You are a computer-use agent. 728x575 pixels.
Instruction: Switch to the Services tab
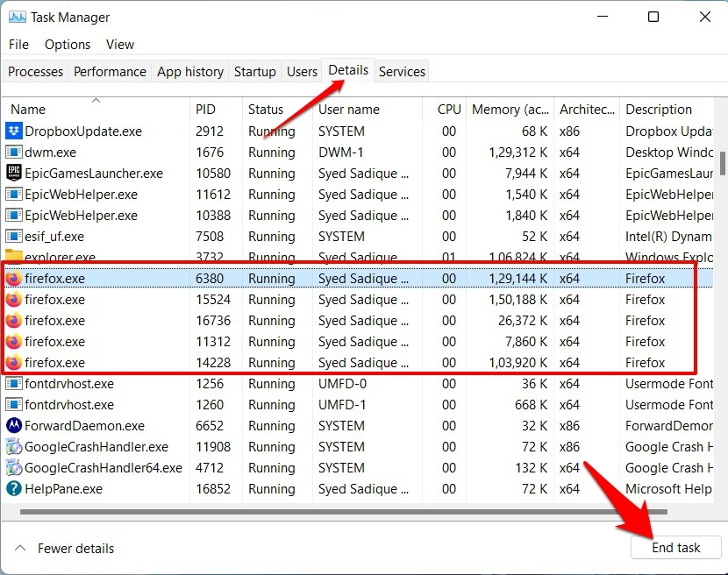pos(402,72)
